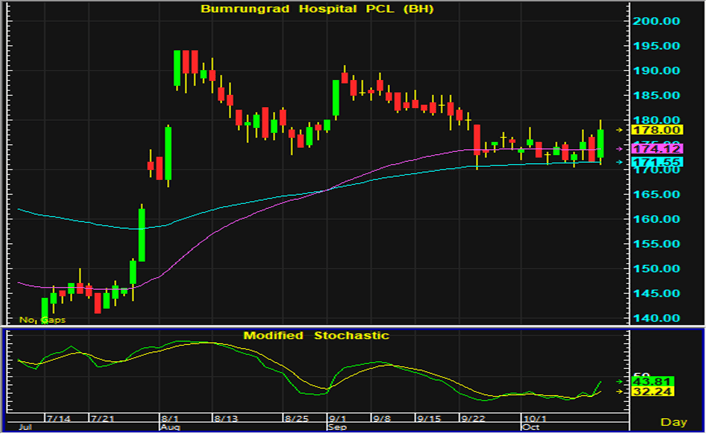Select the green 43.81 stochastic value tag
The width and height of the screenshot is (707, 434).
654,381
